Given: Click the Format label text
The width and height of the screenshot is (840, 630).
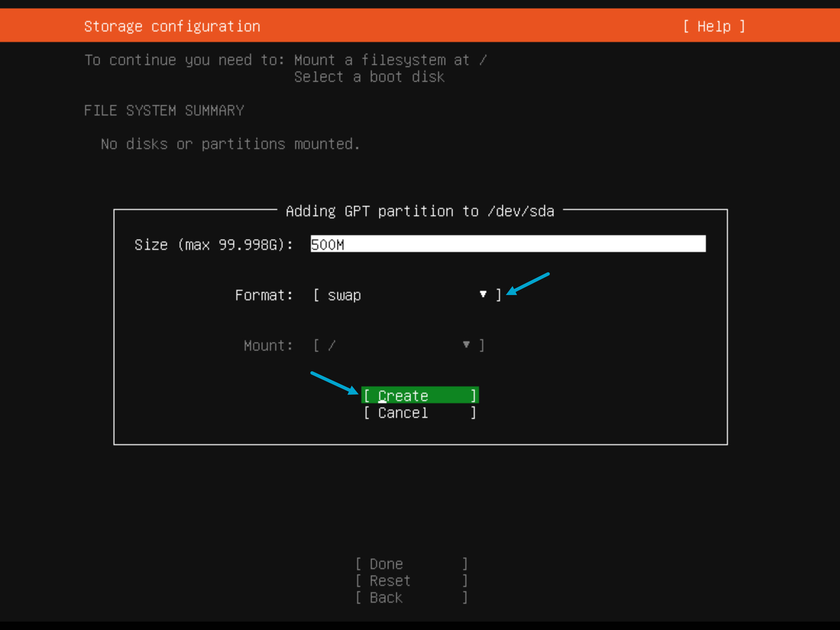Looking at the screenshot, I should click(x=264, y=295).
